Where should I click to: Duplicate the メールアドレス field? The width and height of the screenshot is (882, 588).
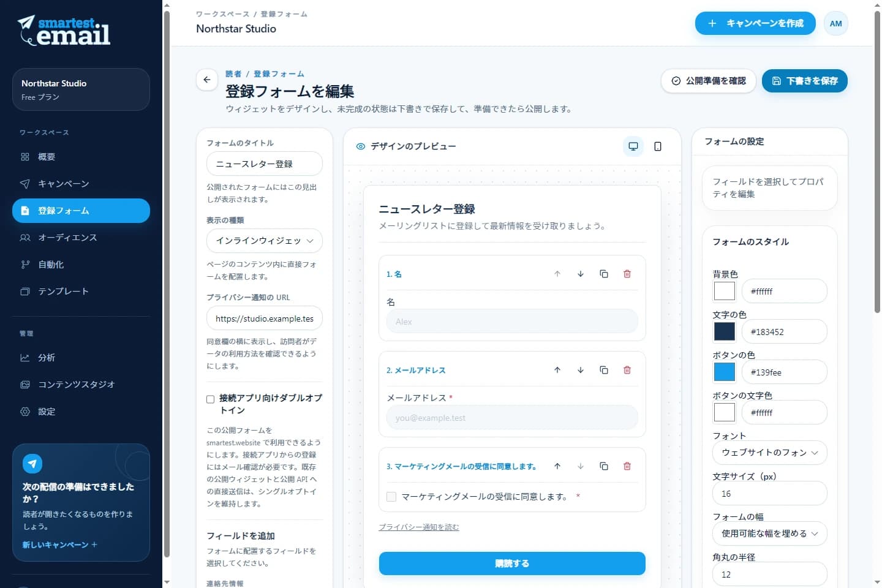(604, 370)
